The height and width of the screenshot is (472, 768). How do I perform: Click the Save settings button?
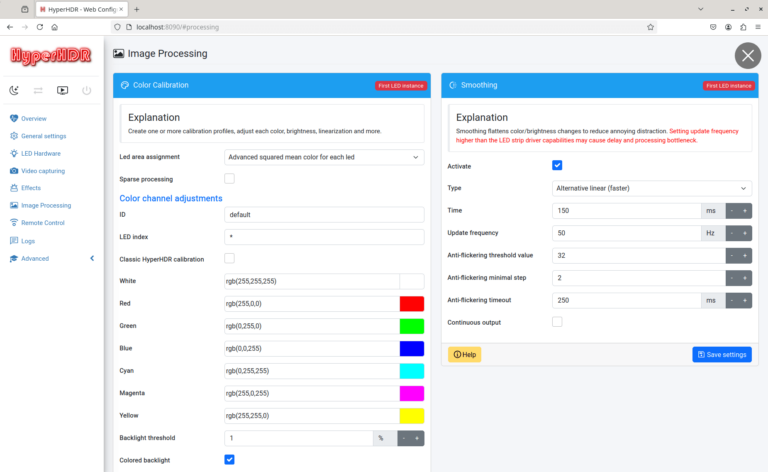pos(721,354)
